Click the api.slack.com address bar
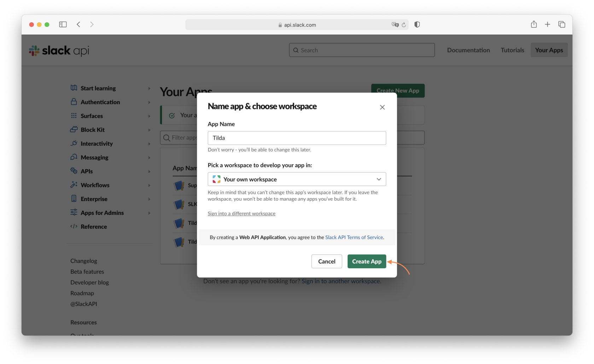Viewport: 594px width, 364px height. (297, 25)
